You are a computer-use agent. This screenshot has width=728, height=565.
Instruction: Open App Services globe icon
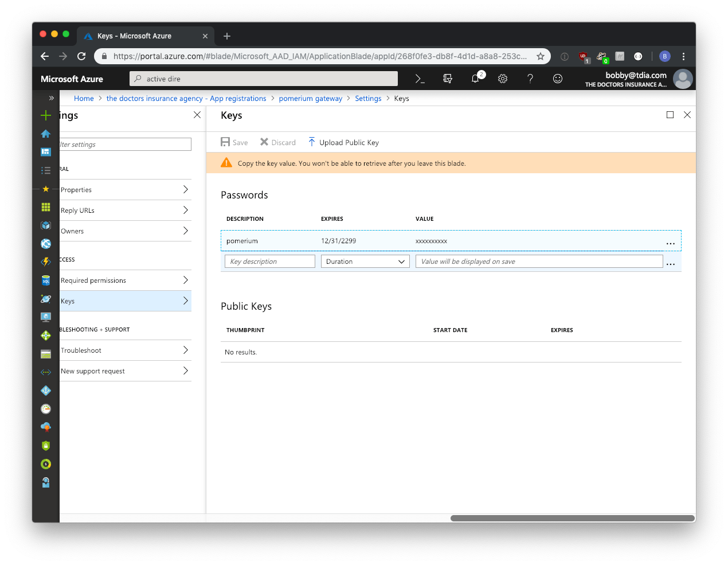tap(46, 244)
